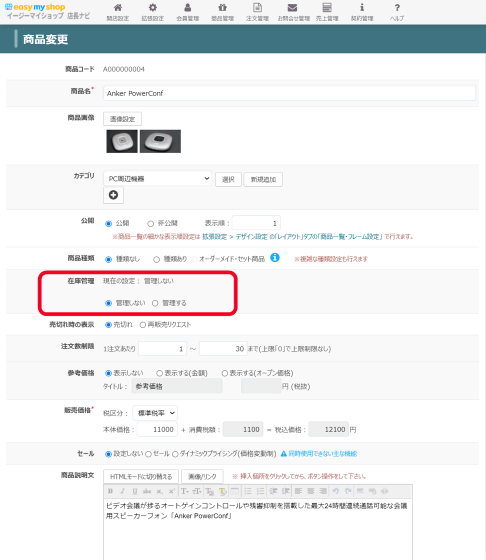This screenshot has height=560, width=486.
Task: Open 開店設定 home icon in top navigation
Action: click(117, 8)
